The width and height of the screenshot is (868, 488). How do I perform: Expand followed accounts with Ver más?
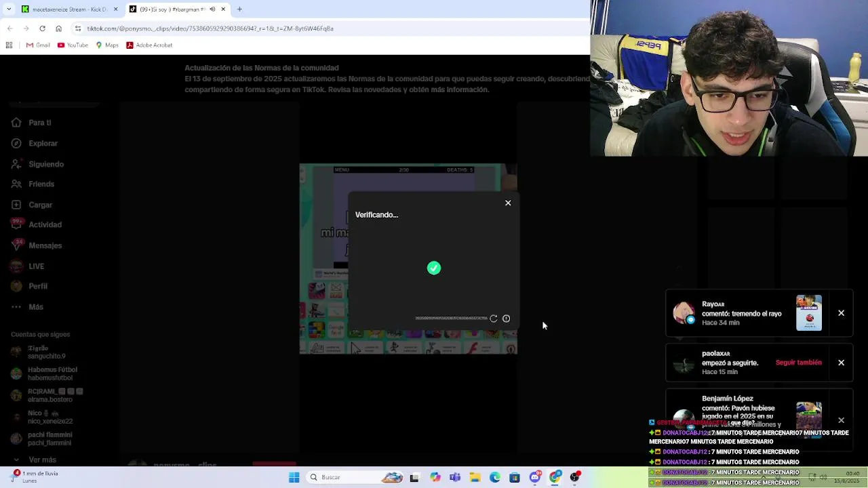(34, 460)
